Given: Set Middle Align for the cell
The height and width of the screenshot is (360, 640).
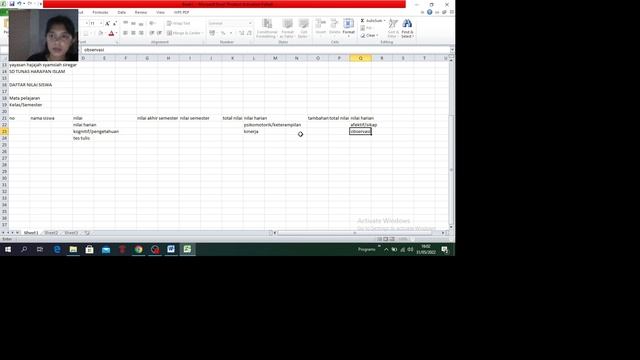Looking at the screenshot, I should 133,23.
